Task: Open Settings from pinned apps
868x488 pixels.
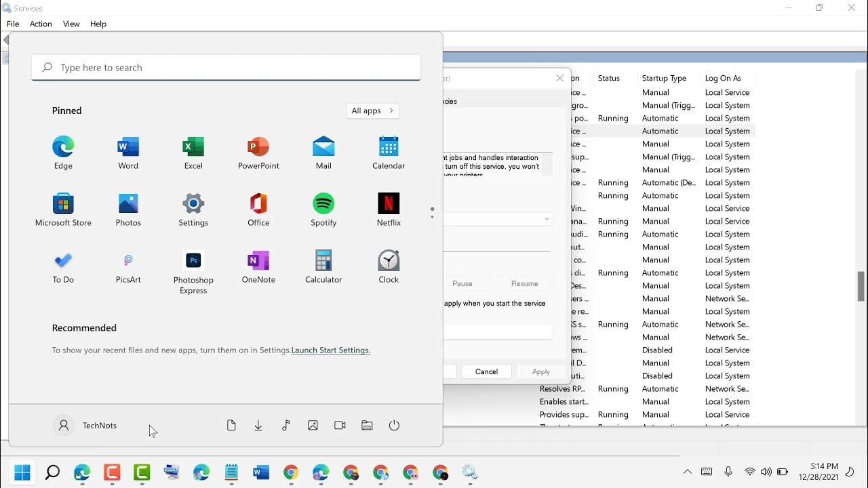Action: point(193,209)
